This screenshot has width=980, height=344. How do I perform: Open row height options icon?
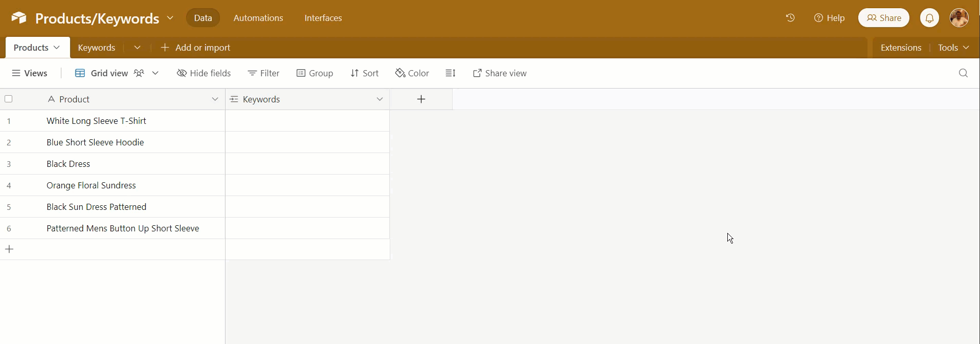click(450, 73)
